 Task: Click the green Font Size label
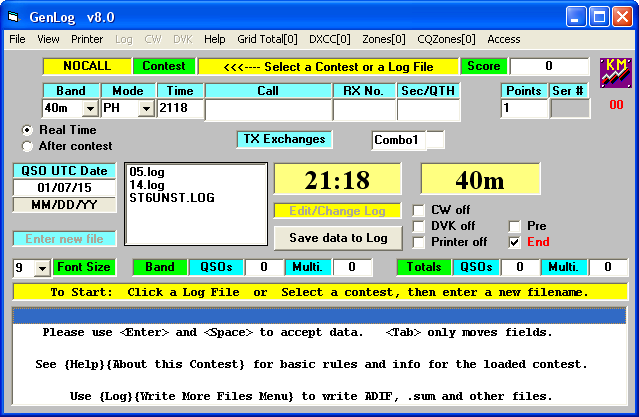click(x=84, y=267)
